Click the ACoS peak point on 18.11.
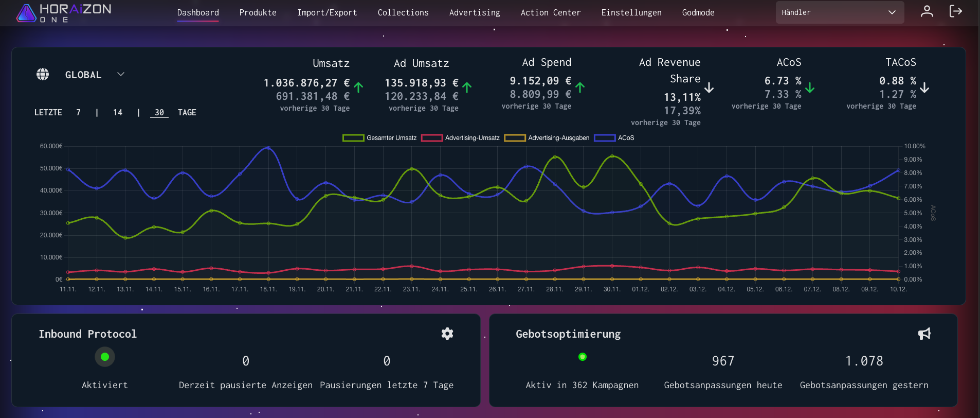Viewport: 980px width, 418px height. (x=268, y=148)
